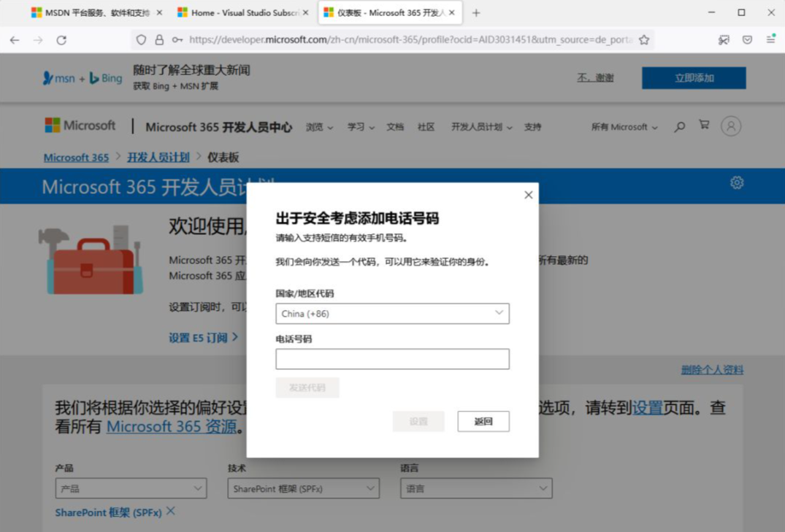Screen dimensions: 785x532
Task: Click the msn + Bing logo
Action: [83, 78]
